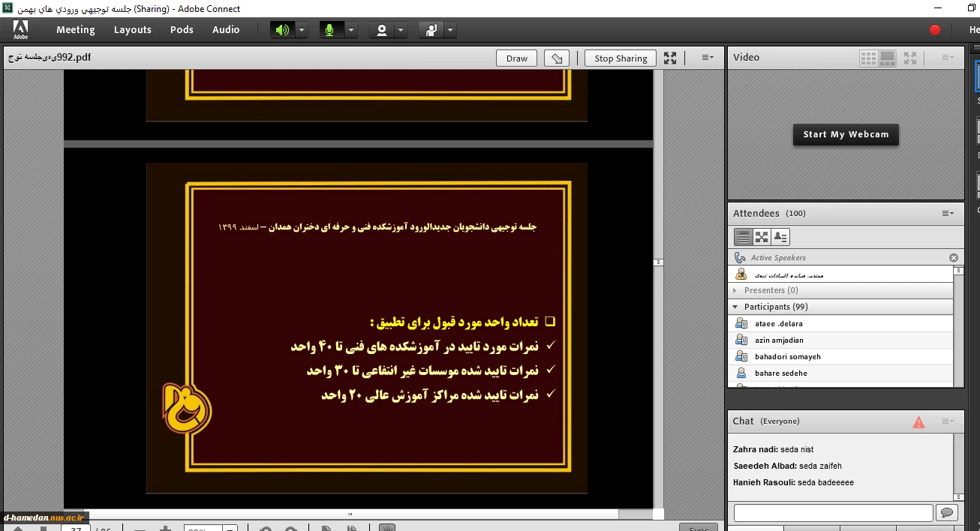Switch Attendees pod to breakout room view
Image resolution: width=980 pixels, height=531 pixels.
tap(762, 237)
